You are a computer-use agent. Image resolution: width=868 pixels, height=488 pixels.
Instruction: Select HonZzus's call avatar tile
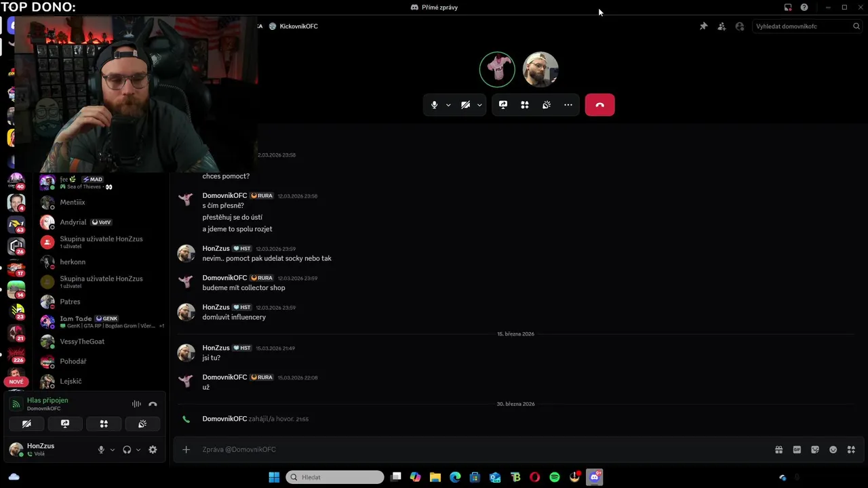pyautogui.click(x=540, y=69)
